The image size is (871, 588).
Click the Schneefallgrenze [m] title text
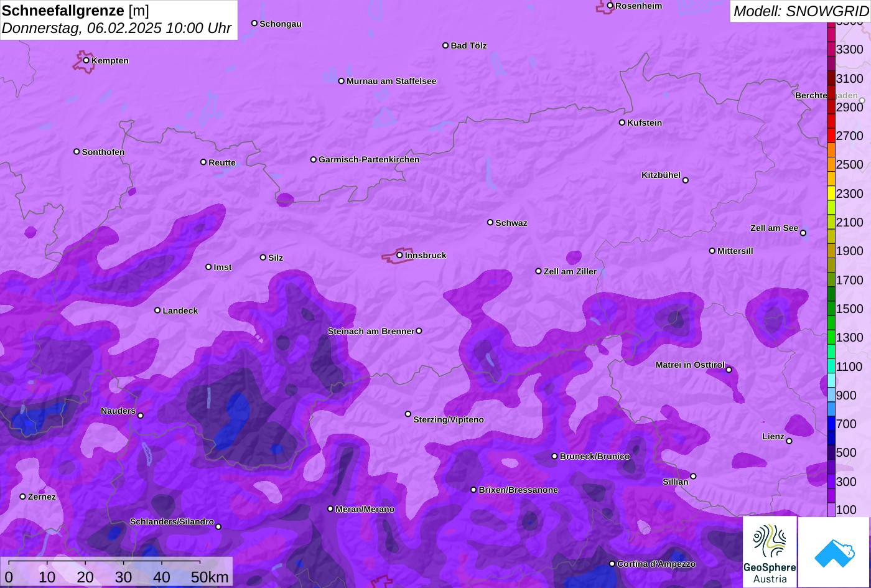75,11
